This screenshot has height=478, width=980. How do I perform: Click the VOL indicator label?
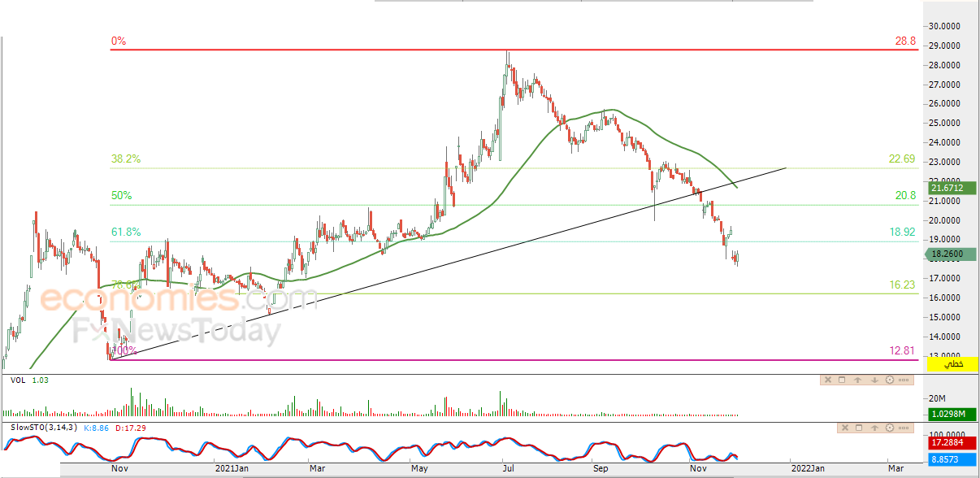(x=17, y=380)
